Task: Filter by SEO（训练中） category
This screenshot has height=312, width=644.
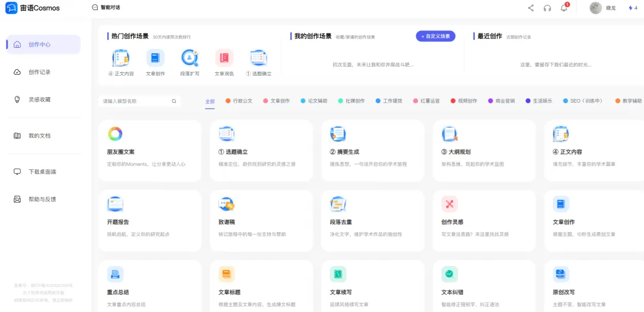Action: [583, 101]
